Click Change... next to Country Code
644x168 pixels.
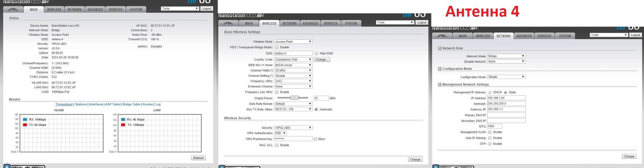(322, 59)
